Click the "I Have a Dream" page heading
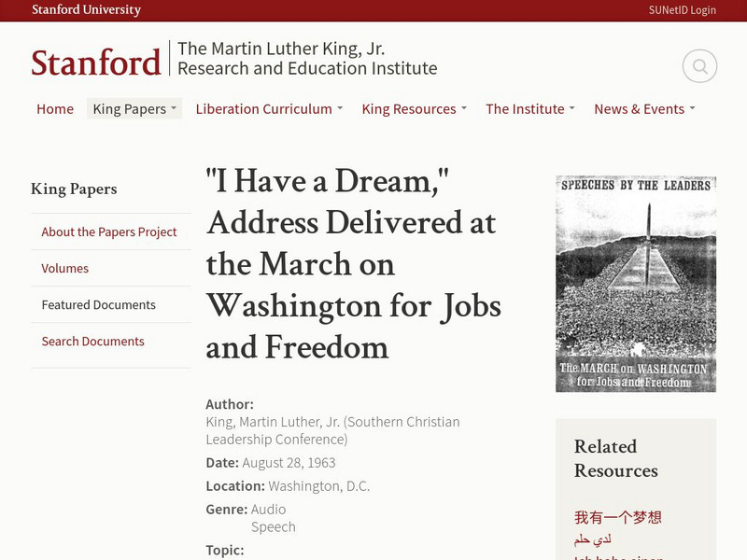The image size is (747, 560). pos(353,264)
